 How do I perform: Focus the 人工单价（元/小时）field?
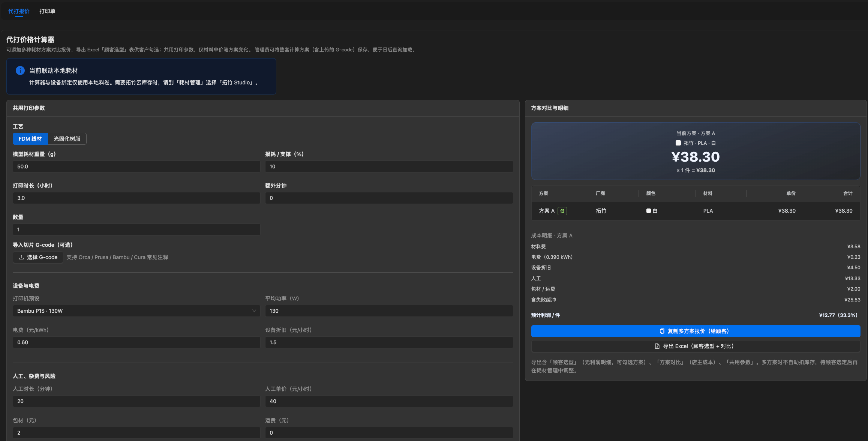pyautogui.click(x=389, y=401)
